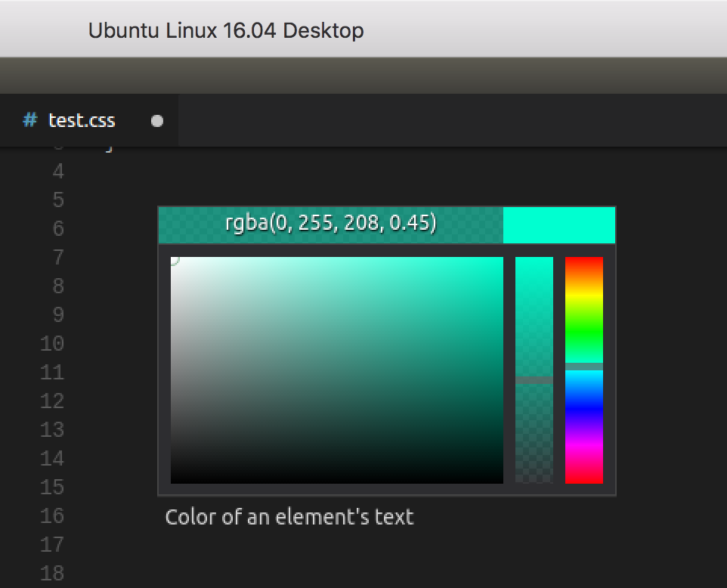Image resolution: width=727 pixels, height=588 pixels.
Task: Click line number 14 in gutter
Action: [52, 459]
